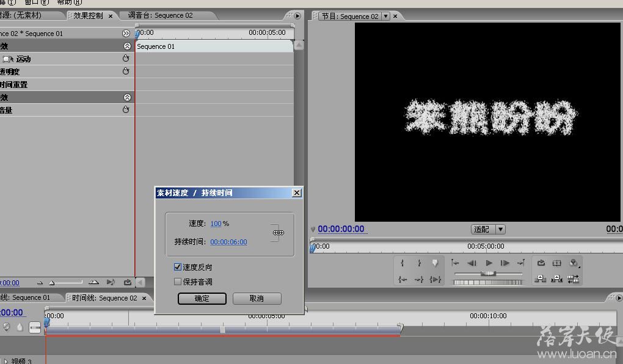Click the jog wheel in Program monitor

(x=488, y=283)
